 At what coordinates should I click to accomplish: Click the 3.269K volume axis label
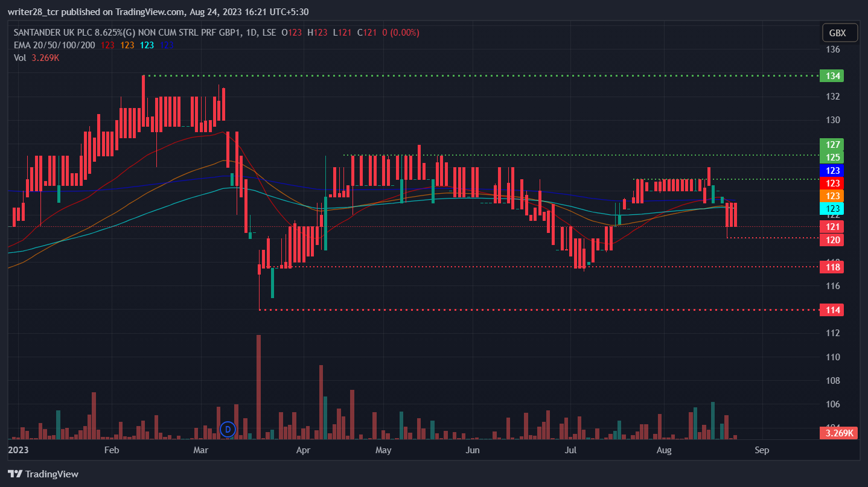pyautogui.click(x=838, y=433)
